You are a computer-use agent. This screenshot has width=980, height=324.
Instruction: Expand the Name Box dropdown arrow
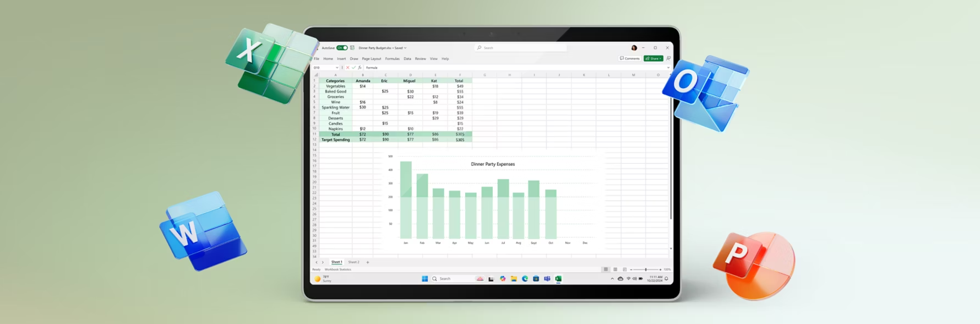(x=337, y=68)
